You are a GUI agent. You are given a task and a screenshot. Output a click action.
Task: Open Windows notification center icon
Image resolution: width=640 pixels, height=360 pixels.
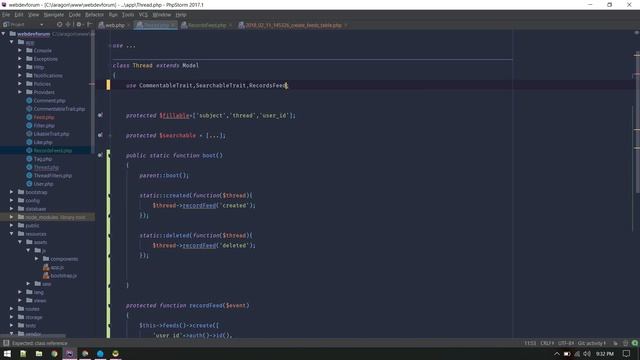(x=627, y=353)
